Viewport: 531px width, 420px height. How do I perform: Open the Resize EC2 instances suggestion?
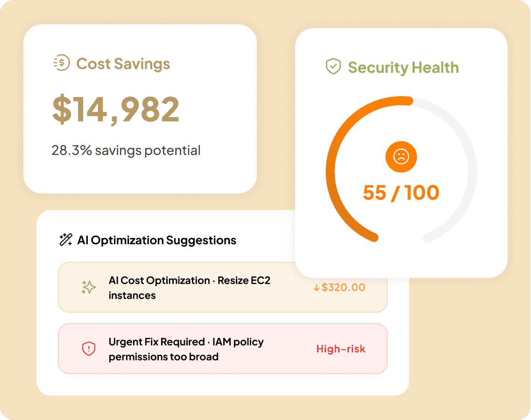189,287
